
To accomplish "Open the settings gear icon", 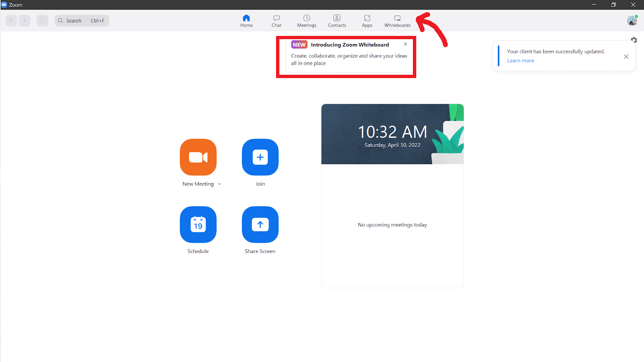I will [x=634, y=40].
